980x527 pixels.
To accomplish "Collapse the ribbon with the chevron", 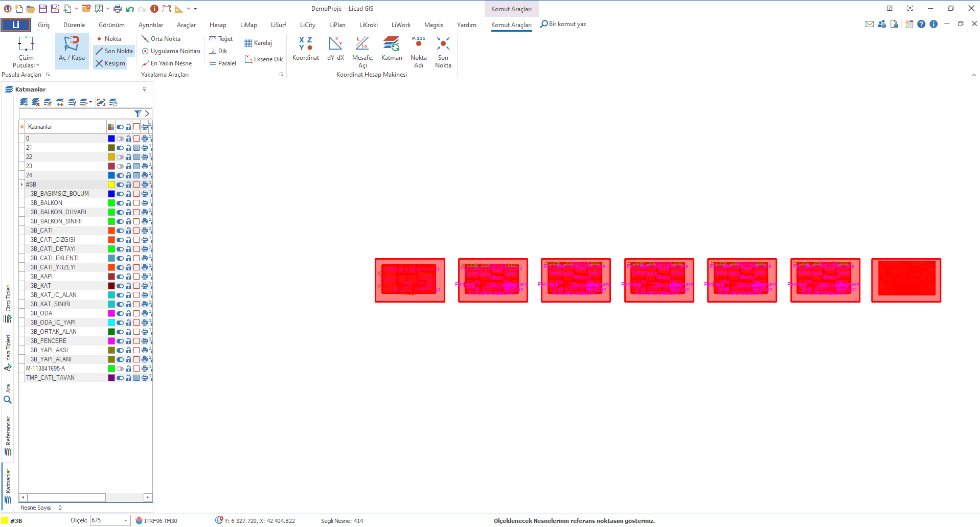I will (973, 75).
